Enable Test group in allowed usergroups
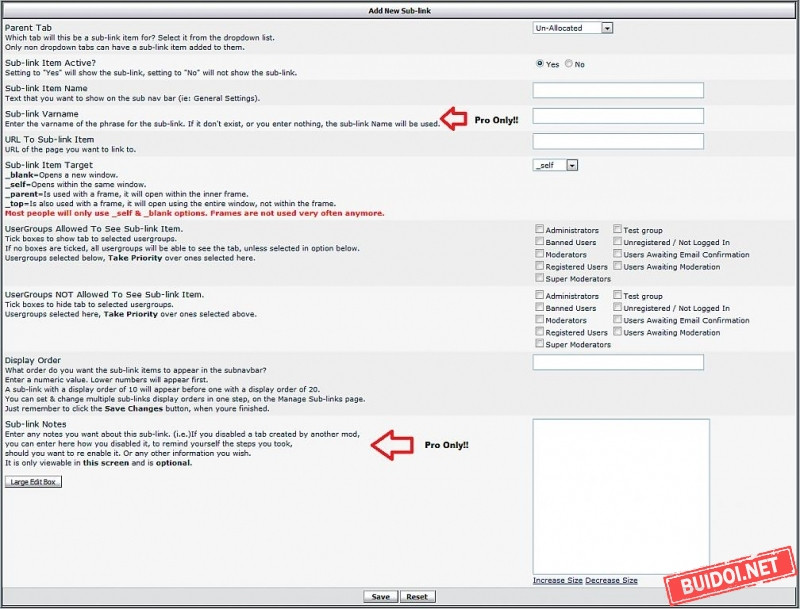The width and height of the screenshot is (800, 609). click(617, 230)
